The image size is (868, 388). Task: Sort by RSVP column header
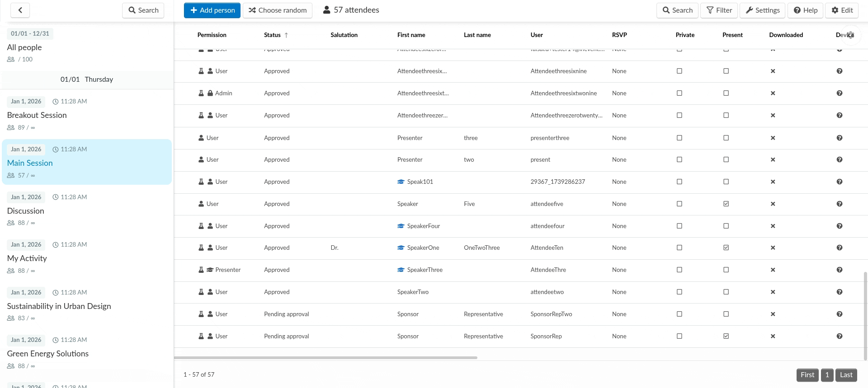coord(619,35)
